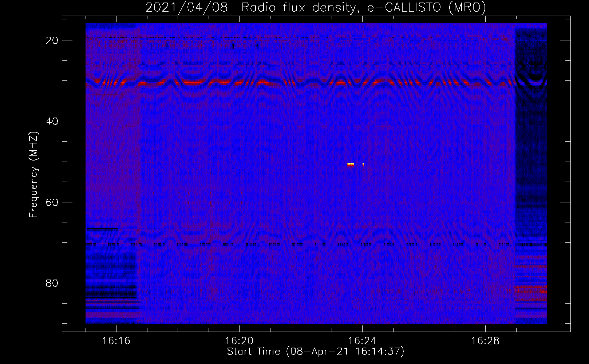This screenshot has width=589, height=364.
Task: Click the 16:16 time tick label
Action: (116, 341)
